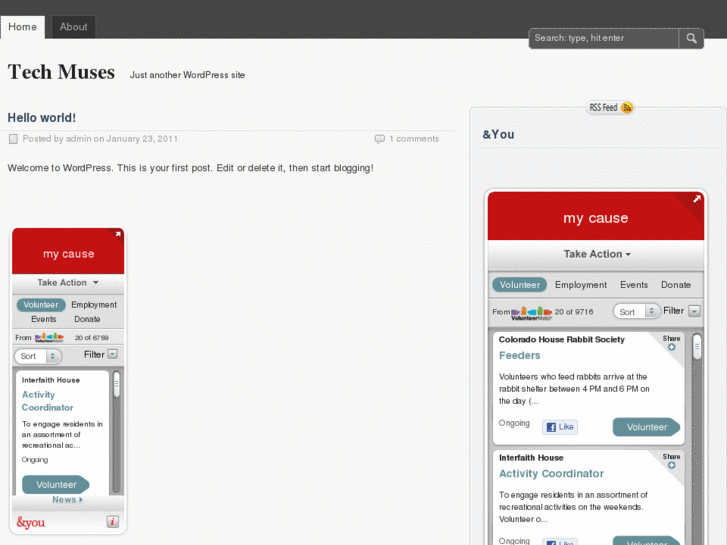Click the post document icon
The width and height of the screenshot is (727, 545).
coord(13,139)
